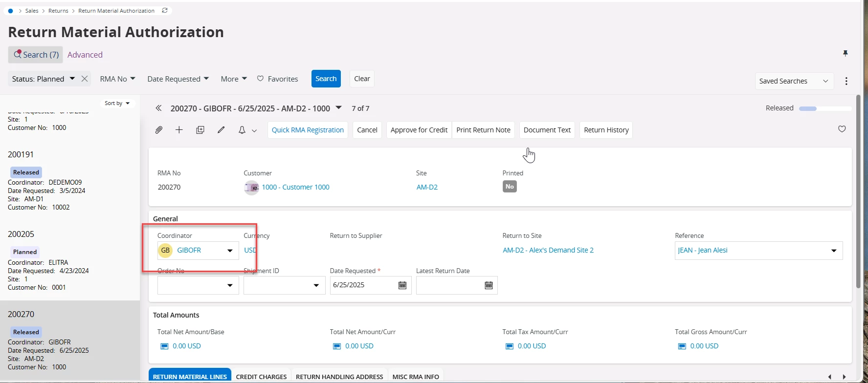Click Print Return Note

[x=483, y=130]
